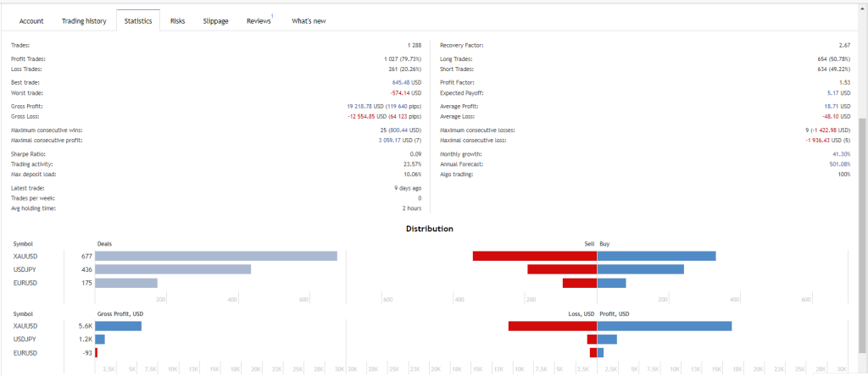868x376 pixels.
Task: Go to the Slippage tab
Action: pos(216,21)
